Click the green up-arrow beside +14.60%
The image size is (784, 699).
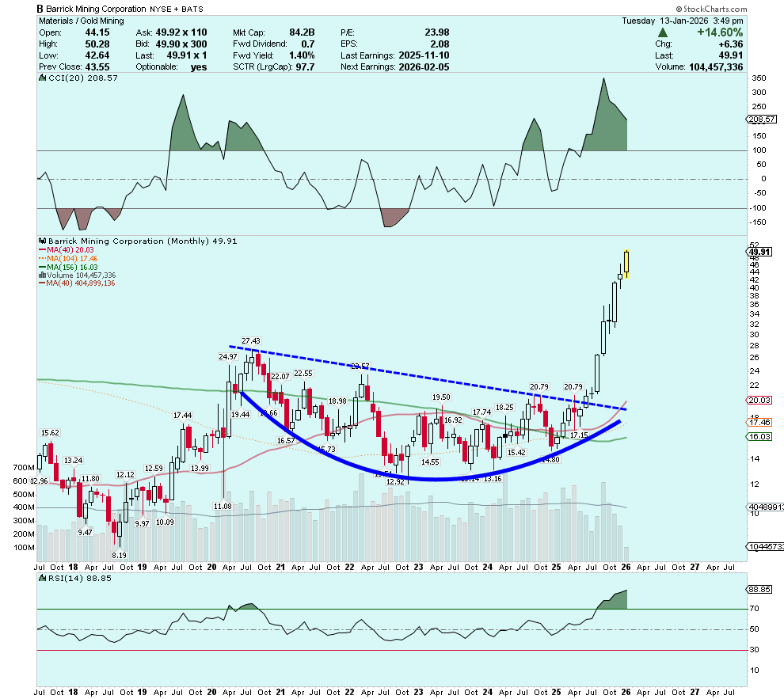point(663,33)
